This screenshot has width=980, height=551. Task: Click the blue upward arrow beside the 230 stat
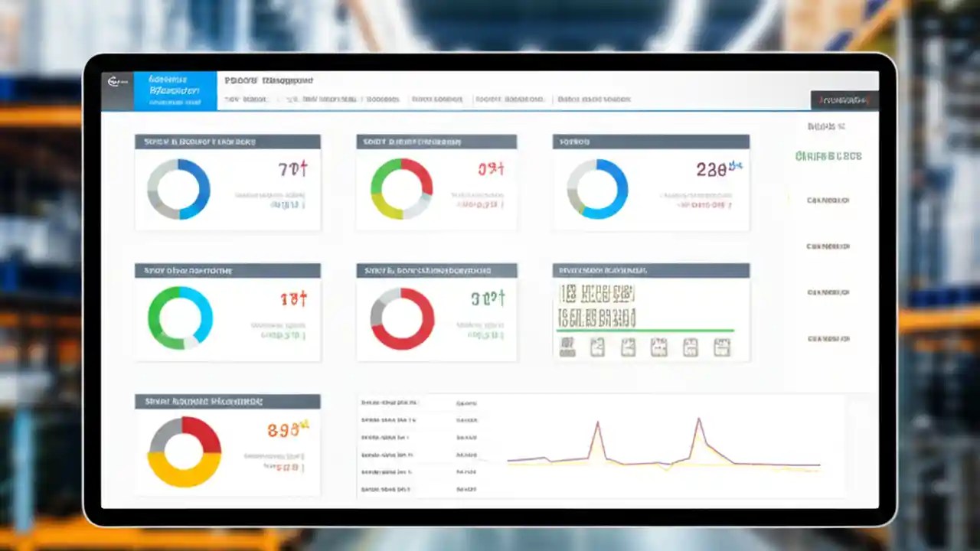[734, 165]
